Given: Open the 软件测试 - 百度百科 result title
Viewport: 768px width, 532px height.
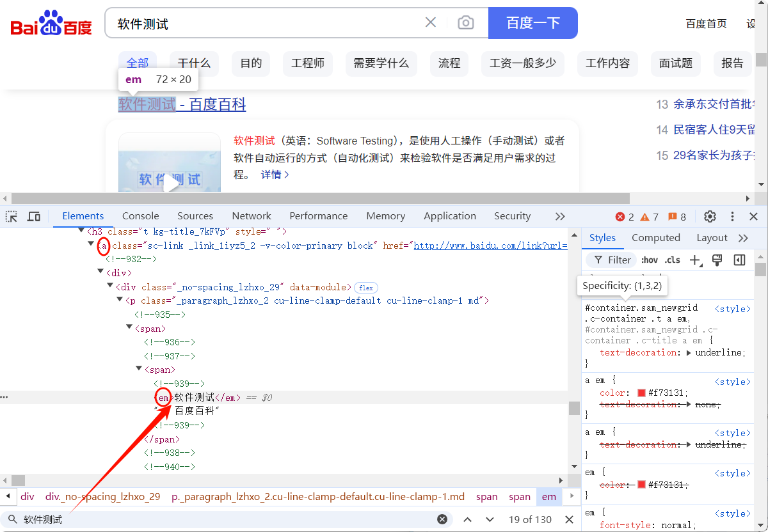Looking at the screenshot, I should [182, 104].
